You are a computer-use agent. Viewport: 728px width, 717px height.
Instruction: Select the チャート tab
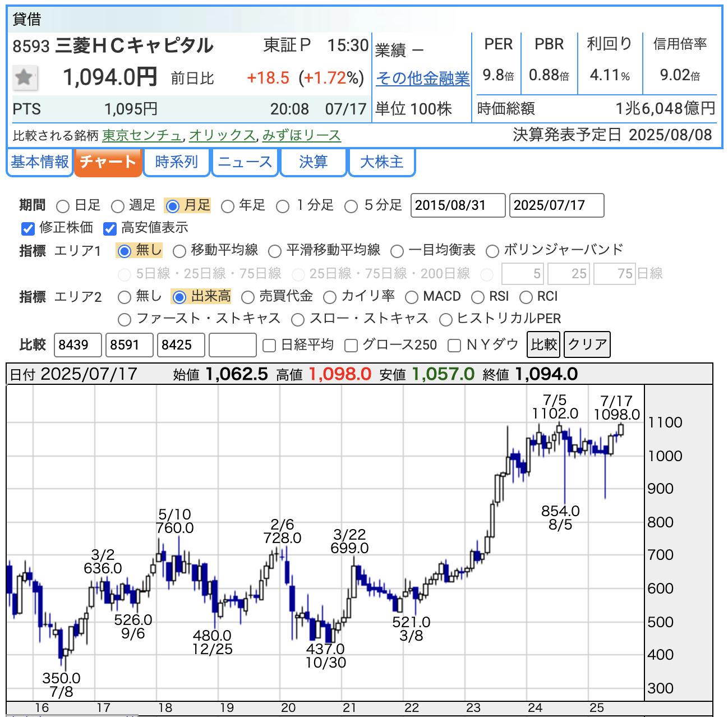108,162
